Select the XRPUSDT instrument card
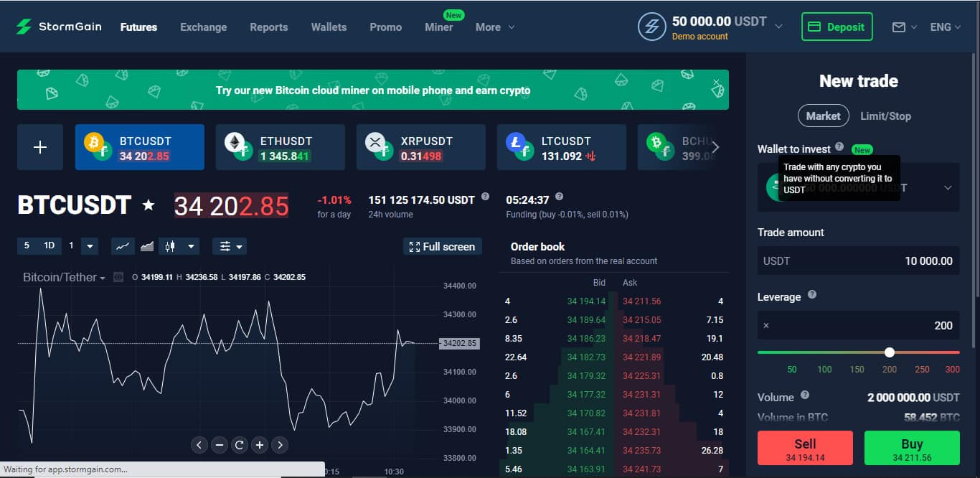 point(420,147)
